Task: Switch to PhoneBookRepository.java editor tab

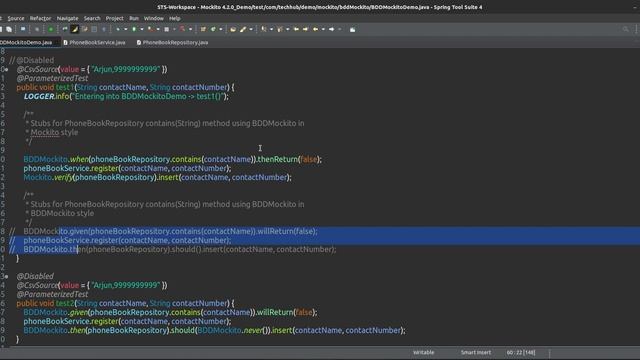Action: (173, 42)
